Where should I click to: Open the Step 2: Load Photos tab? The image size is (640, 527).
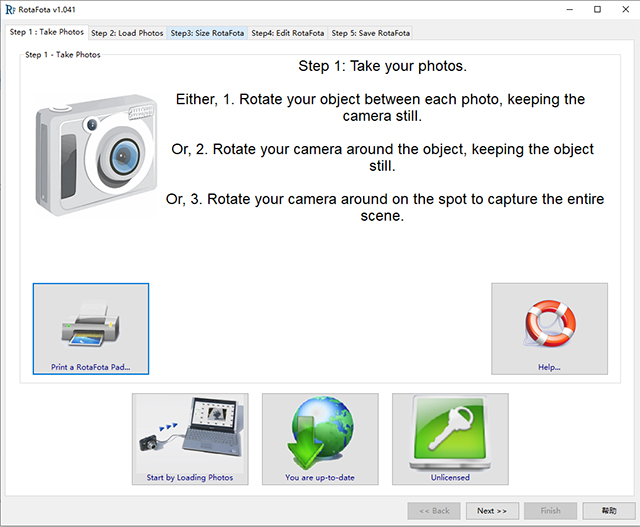pyautogui.click(x=127, y=33)
